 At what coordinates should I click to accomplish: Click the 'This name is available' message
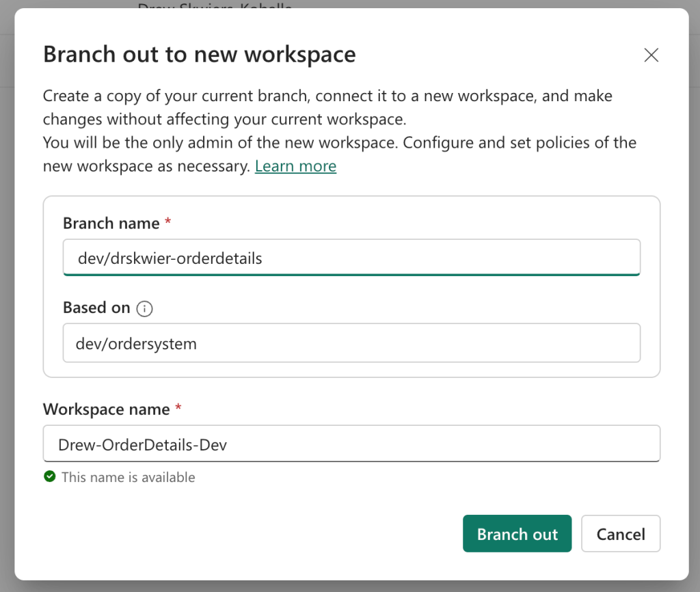(x=128, y=477)
